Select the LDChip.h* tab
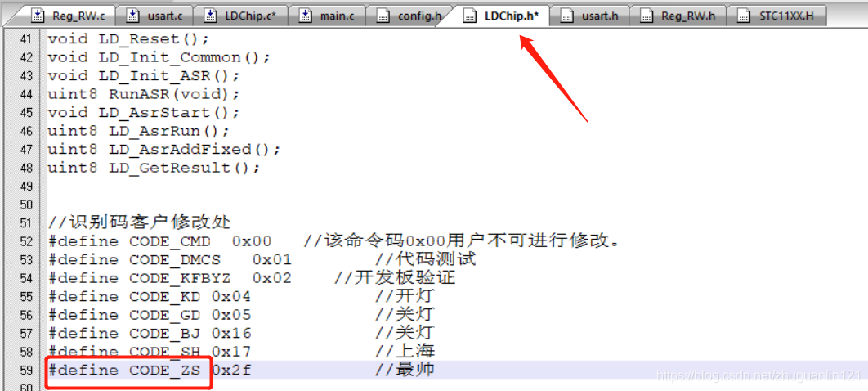The height and width of the screenshot is (391, 868). coord(502,16)
